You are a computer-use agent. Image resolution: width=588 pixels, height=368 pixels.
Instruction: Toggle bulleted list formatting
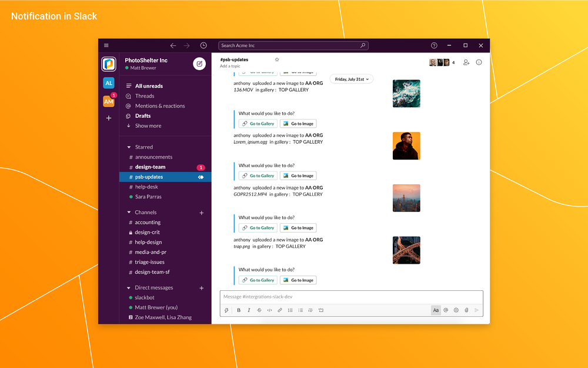coord(300,310)
